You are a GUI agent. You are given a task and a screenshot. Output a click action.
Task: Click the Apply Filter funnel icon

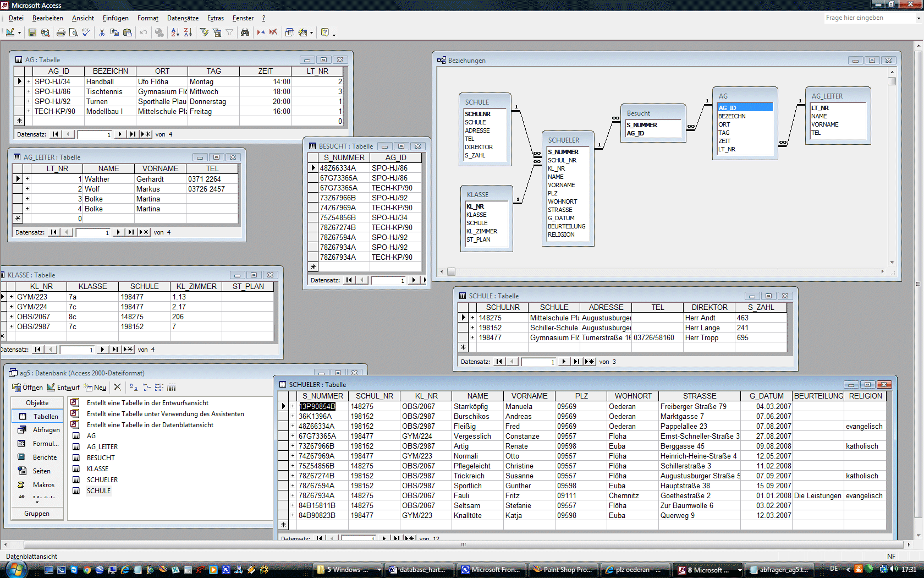tap(229, 32)
